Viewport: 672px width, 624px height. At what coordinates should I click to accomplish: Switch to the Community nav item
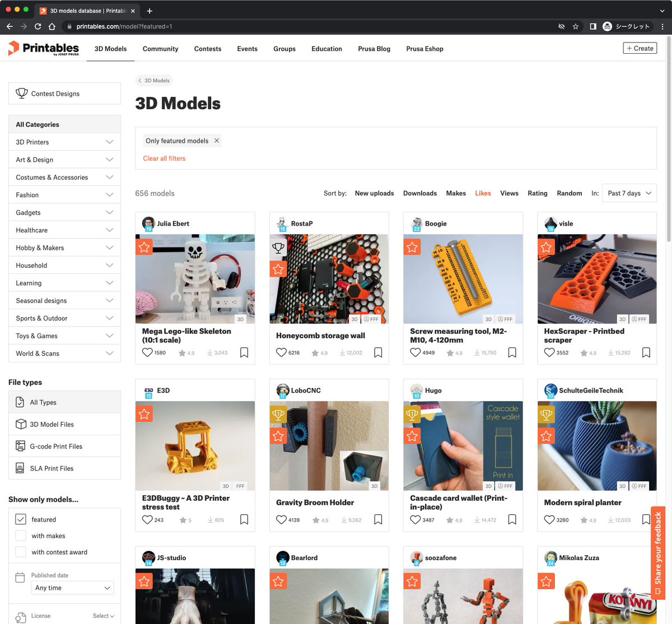160,49
